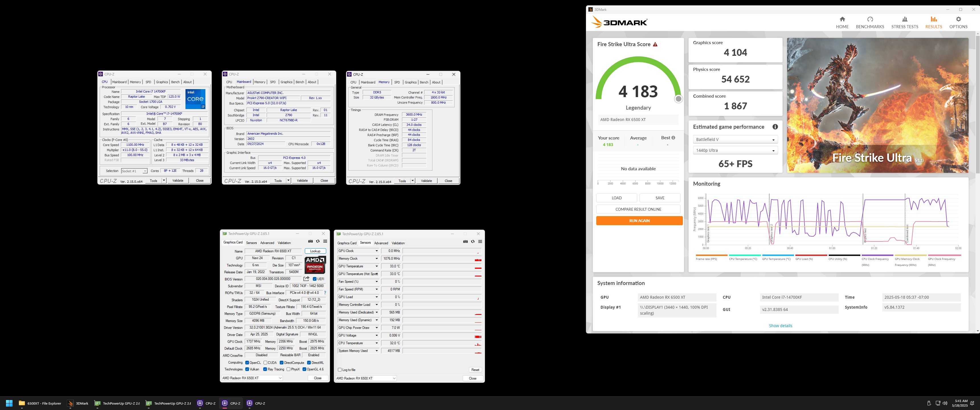Toggle the Ray Tracing checkbox

coord(265,369)
